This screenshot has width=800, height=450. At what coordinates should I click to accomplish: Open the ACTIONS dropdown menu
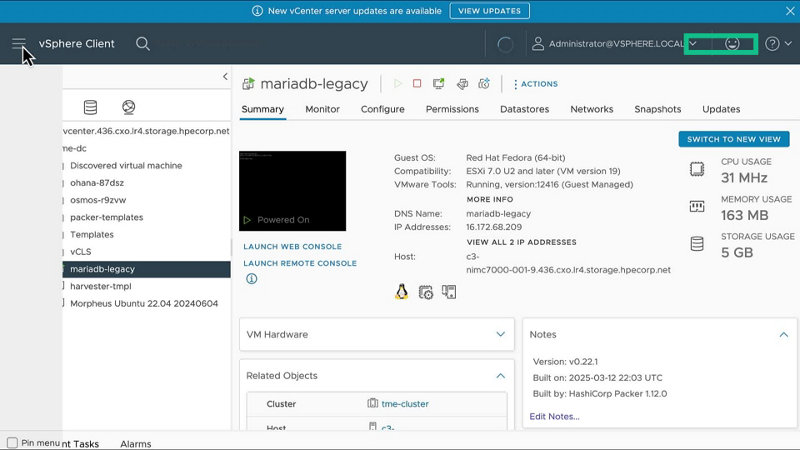tap(536, 84)
